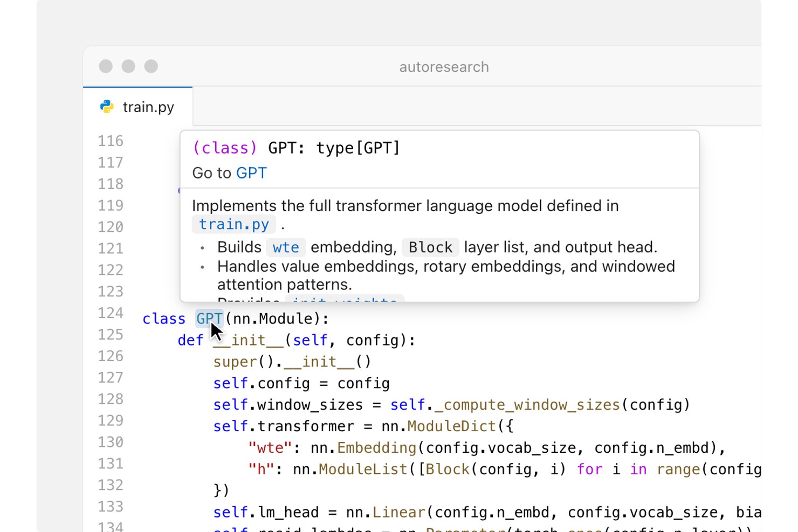Click Block(config, i) on line 131
798x532 pixels.
496,469
